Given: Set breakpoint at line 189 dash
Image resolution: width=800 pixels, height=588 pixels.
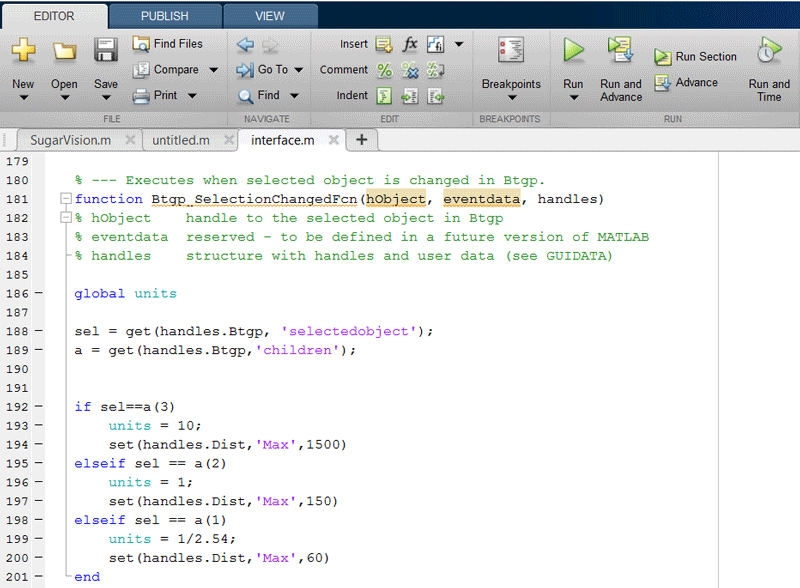Looking at the screenshot, I should click(x=39, y=350).
